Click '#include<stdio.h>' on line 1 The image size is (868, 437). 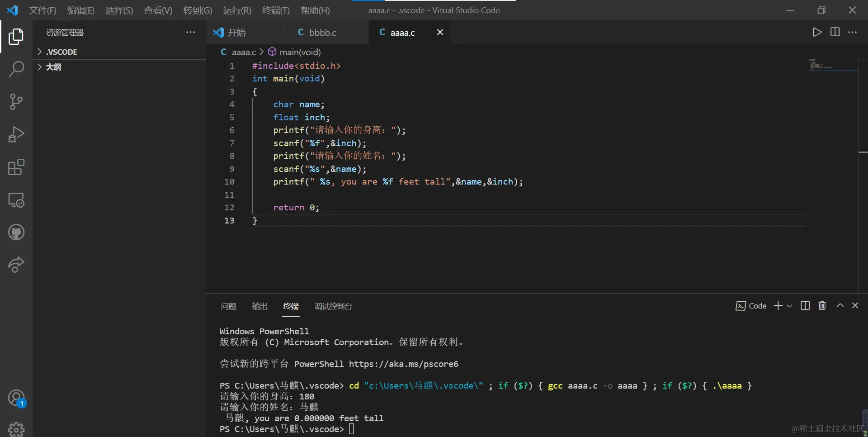click(x=296, y=66)
